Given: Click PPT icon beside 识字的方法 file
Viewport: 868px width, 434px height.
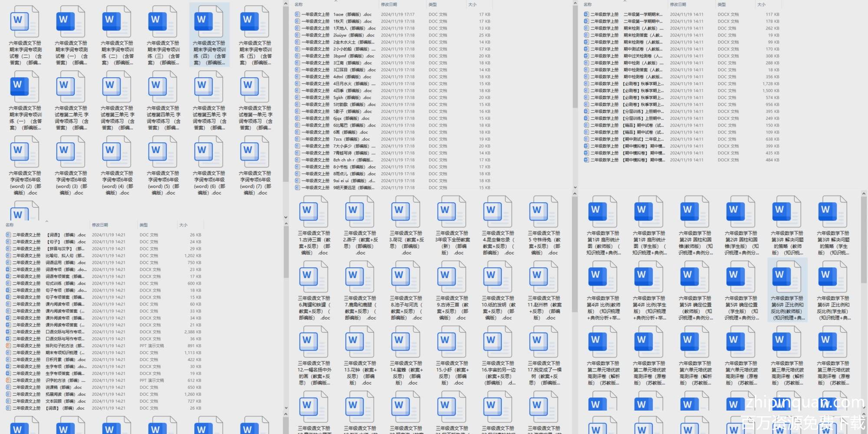Looking at the screenshot, I should pos(8,381).
